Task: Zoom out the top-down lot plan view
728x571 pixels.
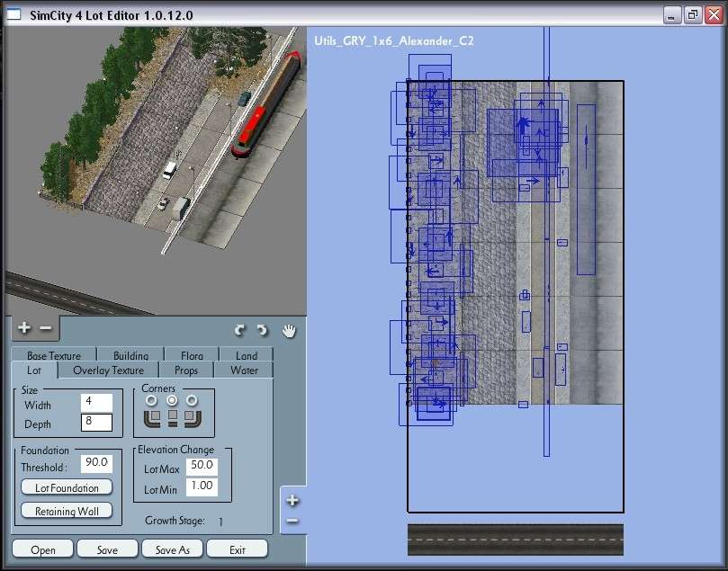Action: 292,521
